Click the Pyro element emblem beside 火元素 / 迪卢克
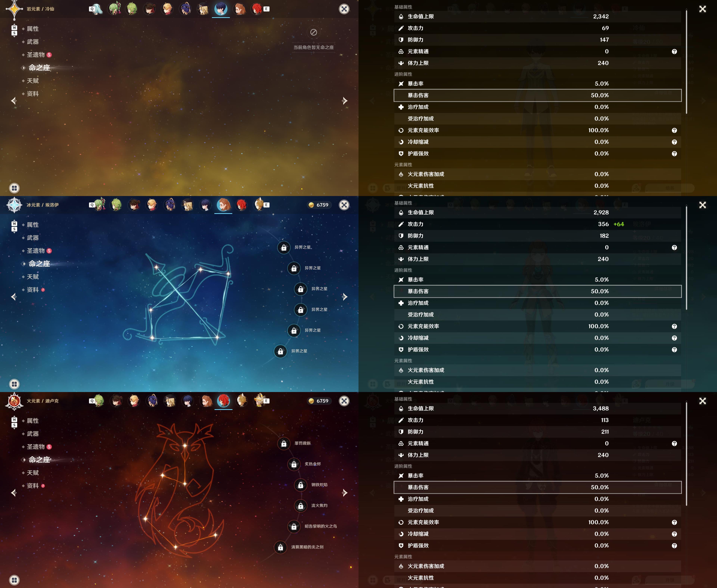 point(14,401)
